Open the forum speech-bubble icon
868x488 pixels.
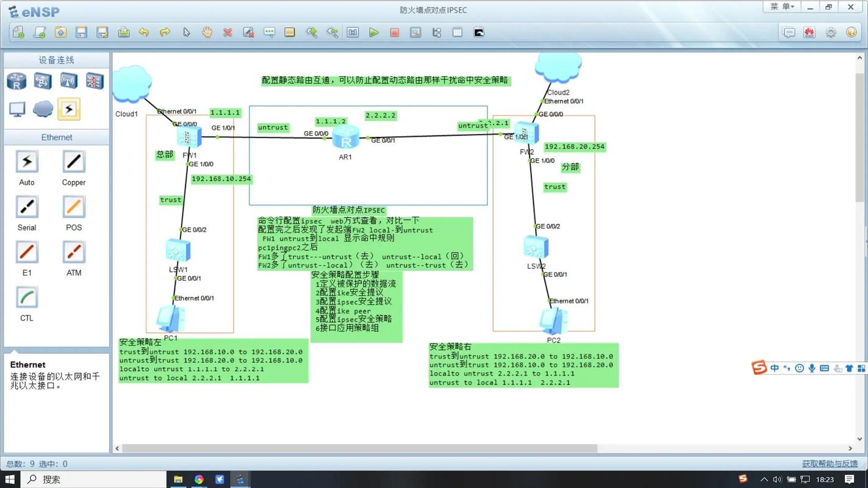[x=789, y=32]
